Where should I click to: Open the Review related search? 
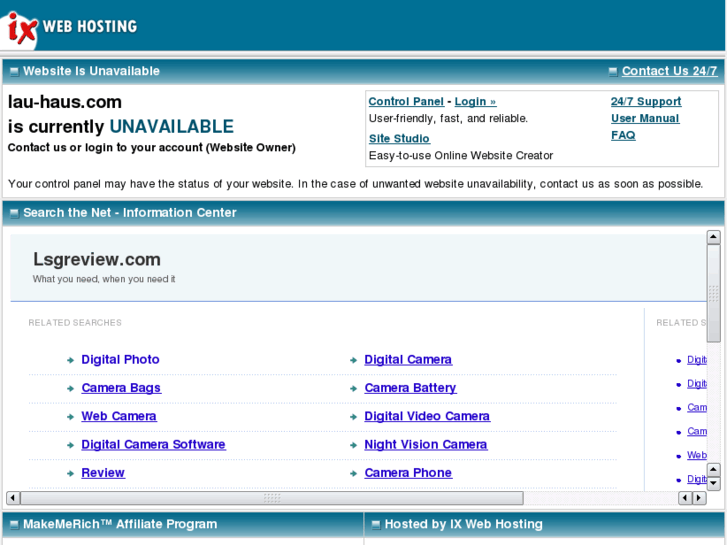pyautogui.click(x=103, y=473)
